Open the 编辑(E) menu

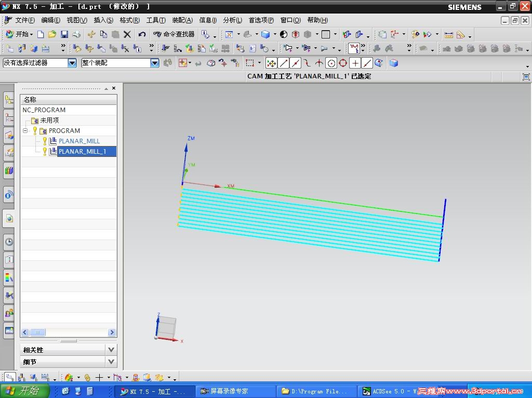(x=50, y=20)
